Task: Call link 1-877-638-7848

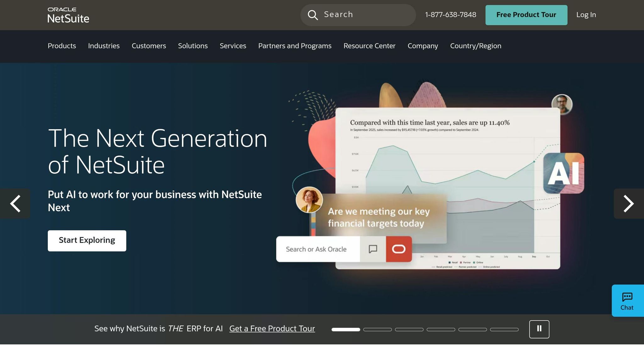Action: (x=450, y=15)
